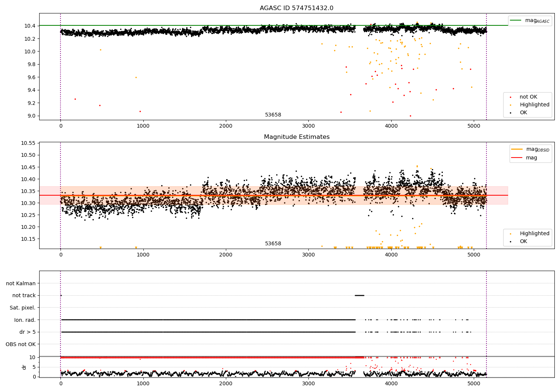Click the 'OBS not OK' row label
560x392 pixels.
pos(21,344)
